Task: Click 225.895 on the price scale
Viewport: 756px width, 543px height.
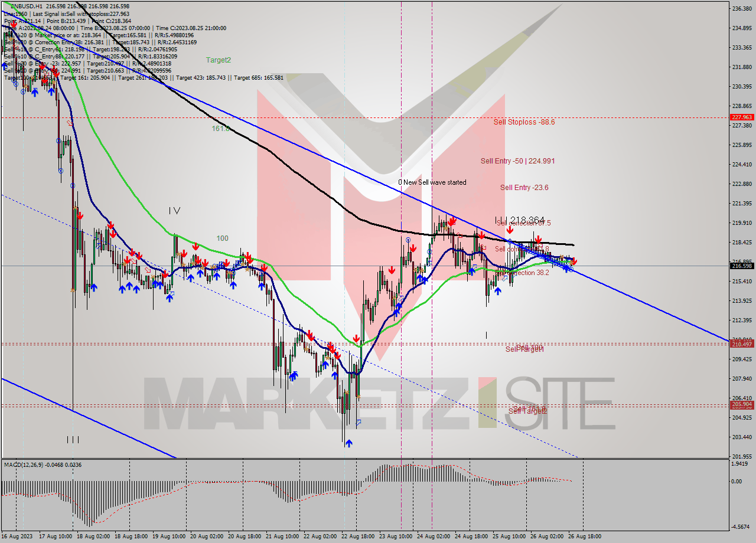Action: coord(741,145)
